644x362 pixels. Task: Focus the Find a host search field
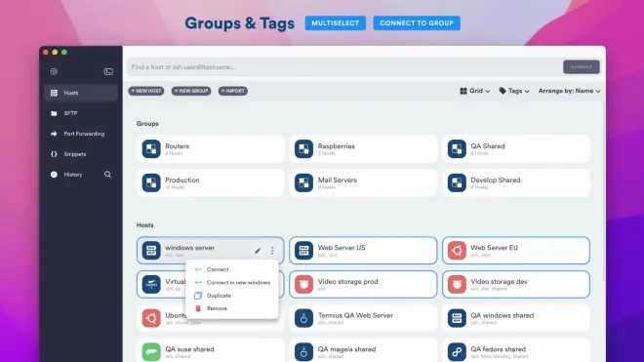point(344,67)
